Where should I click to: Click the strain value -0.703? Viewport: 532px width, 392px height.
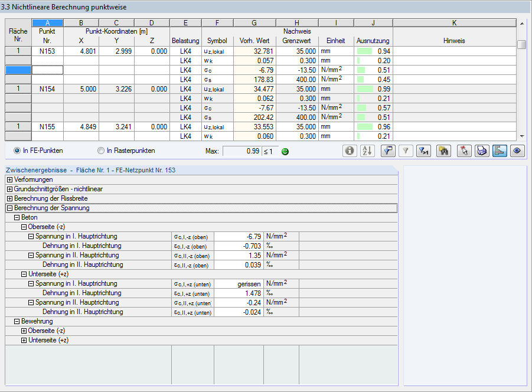[239, 246]
